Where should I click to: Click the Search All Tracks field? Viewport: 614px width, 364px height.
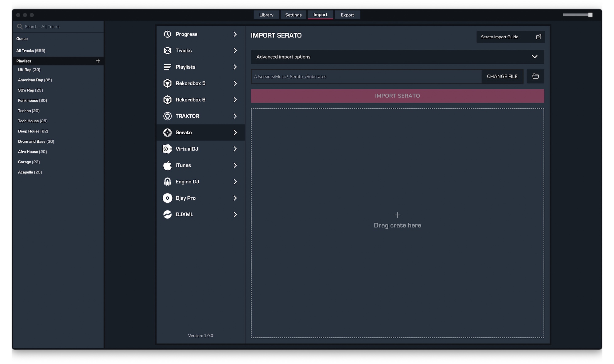tap(58, 27)
